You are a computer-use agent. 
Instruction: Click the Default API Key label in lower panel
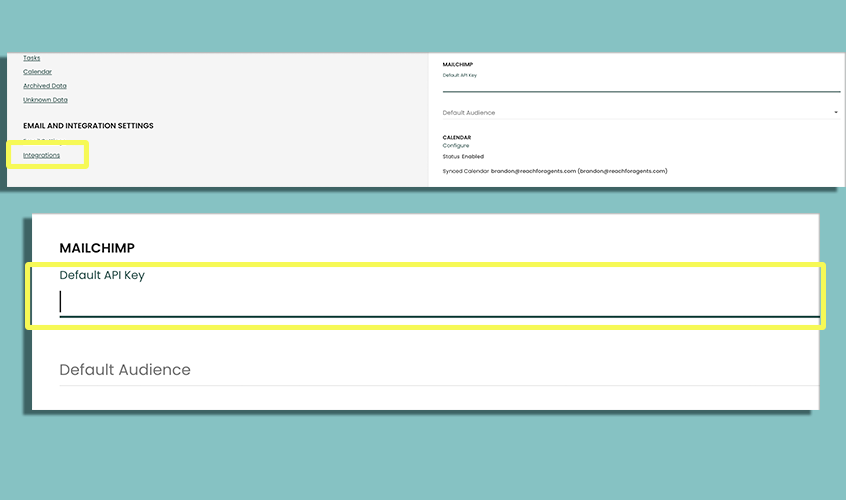(x=102, y=275)
